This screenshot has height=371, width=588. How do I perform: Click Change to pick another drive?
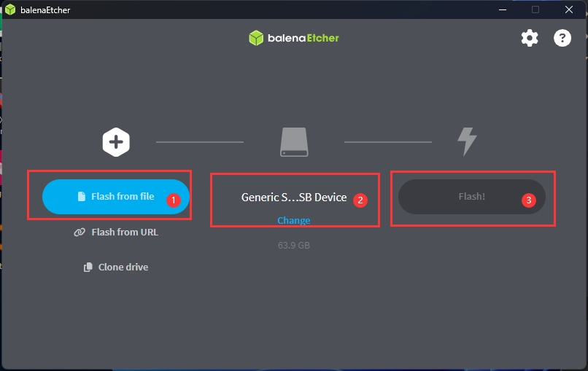click(293, 220)
